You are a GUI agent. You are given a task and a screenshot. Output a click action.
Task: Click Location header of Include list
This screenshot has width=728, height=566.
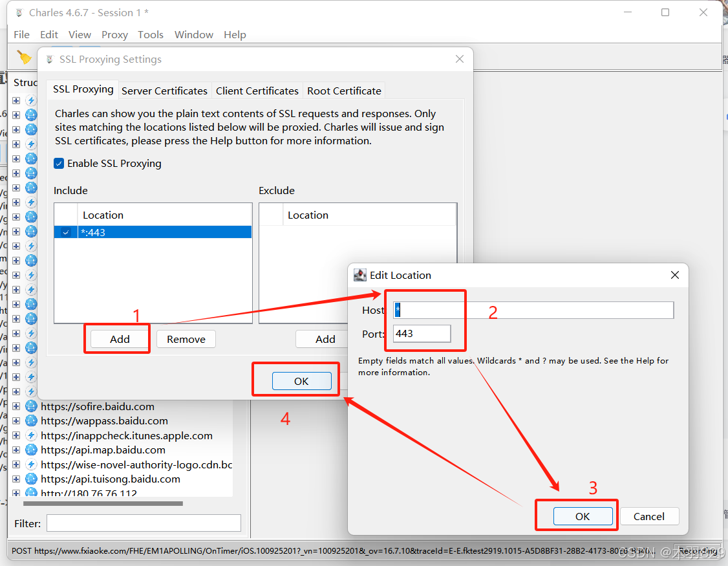tap(164, 215)
